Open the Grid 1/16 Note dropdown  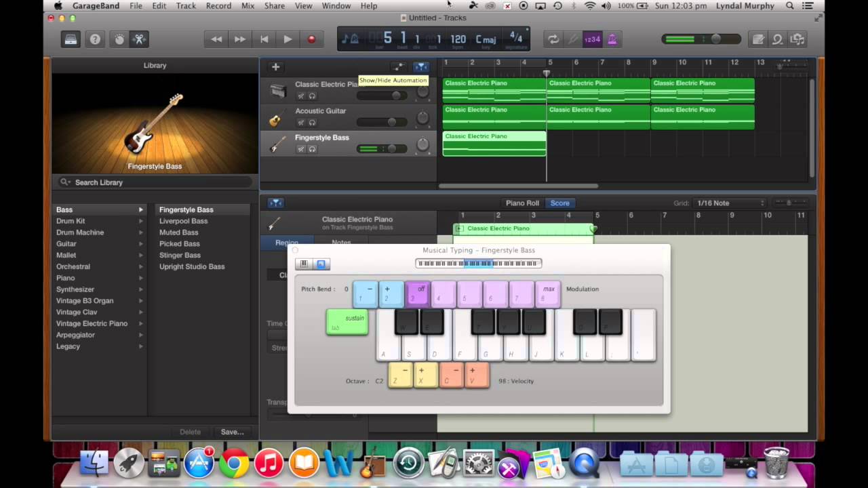[x=730, y=203]
